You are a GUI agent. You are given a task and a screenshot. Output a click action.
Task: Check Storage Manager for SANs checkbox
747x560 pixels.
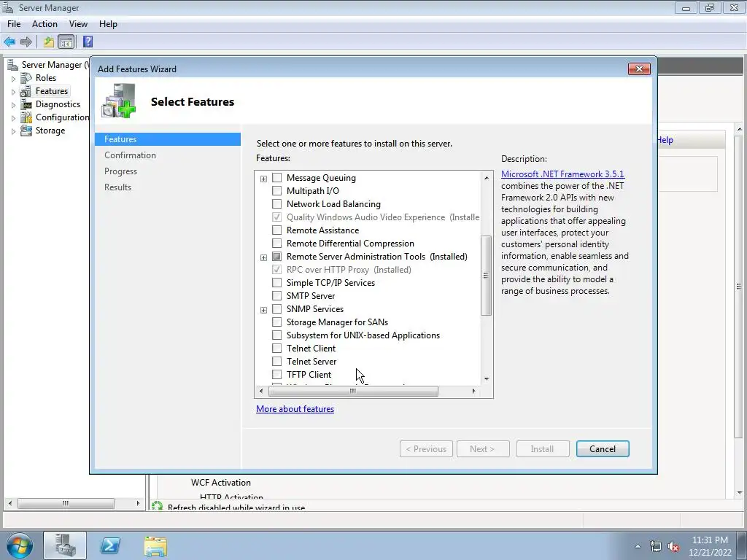tap(276, 322)
